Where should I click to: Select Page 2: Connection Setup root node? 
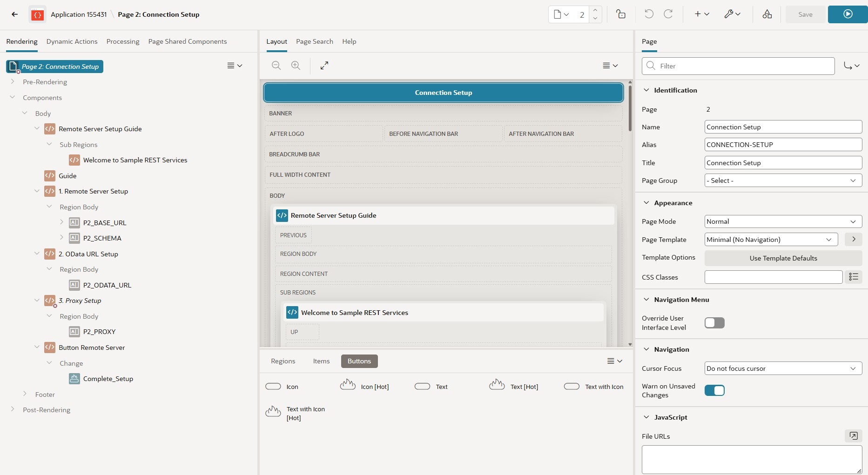point(55,67)
